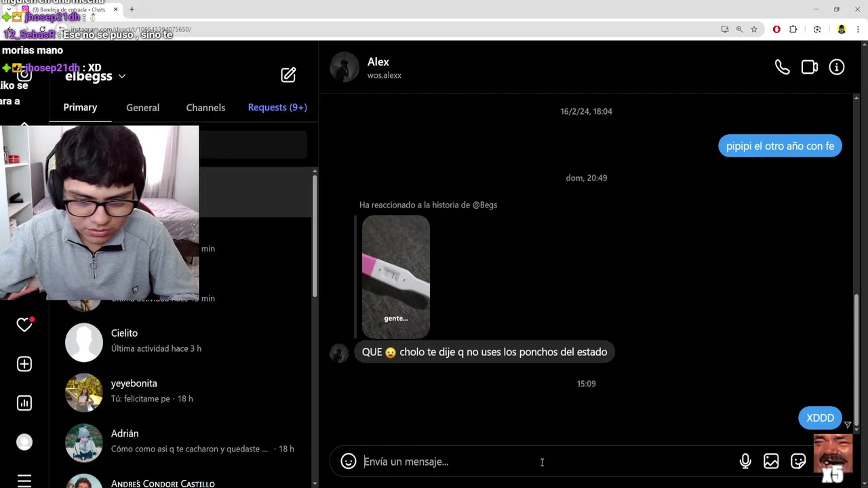
Task: Open the browser extensions puzzle icon
Action: tap(793, 29)
